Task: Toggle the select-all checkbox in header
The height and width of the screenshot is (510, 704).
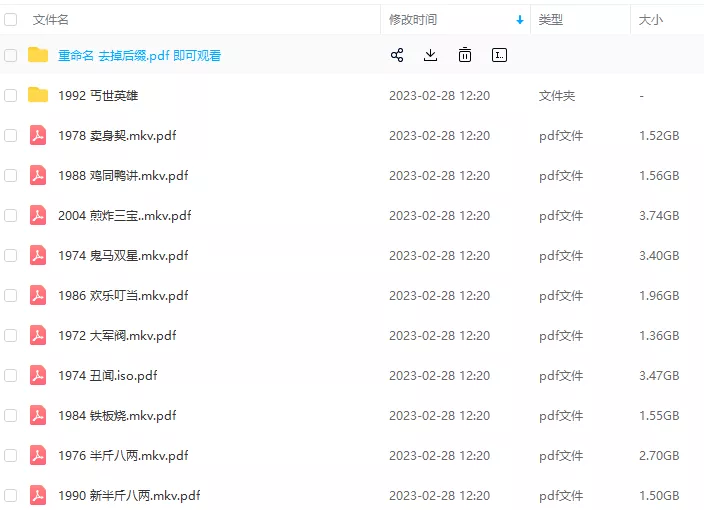Action: click(x=11, y=19)
